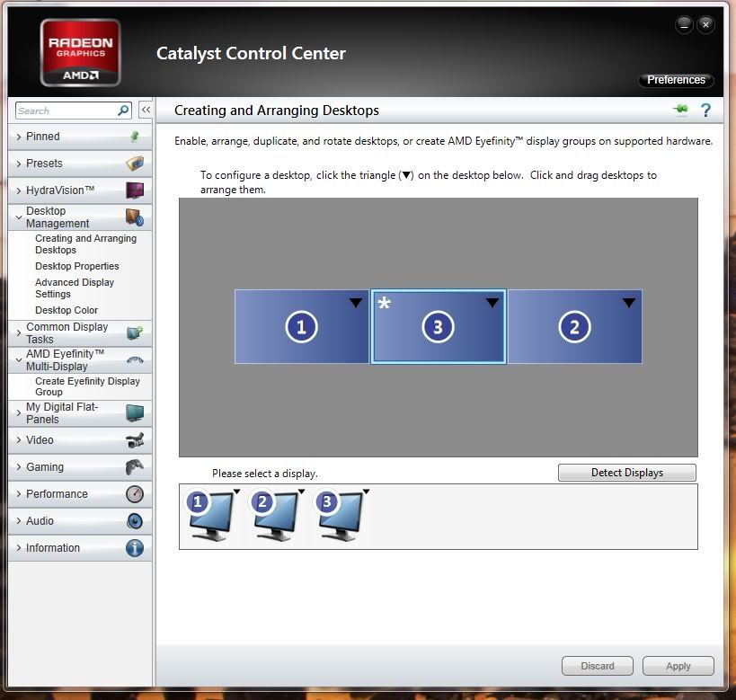Open the triangle menu on desktop 2
Image resolution: width=736 pixels, height=700 pixels.
pos(629,303)
